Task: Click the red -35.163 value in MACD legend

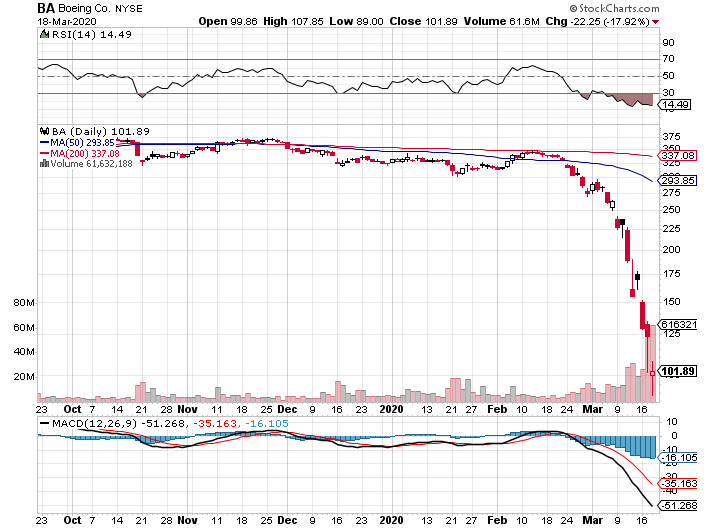Action: tap(215, 424)
